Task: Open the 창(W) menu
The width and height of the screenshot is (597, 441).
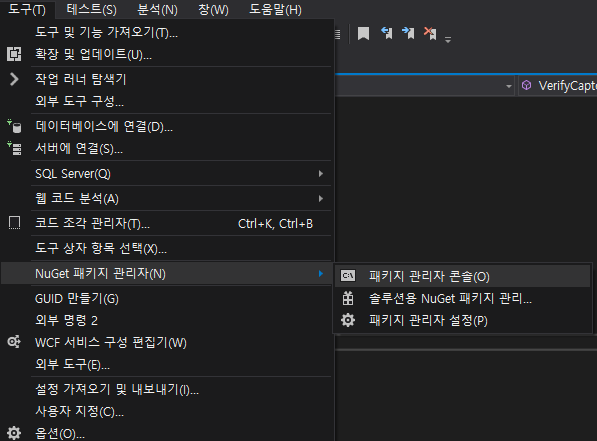Action: (213, 9)
